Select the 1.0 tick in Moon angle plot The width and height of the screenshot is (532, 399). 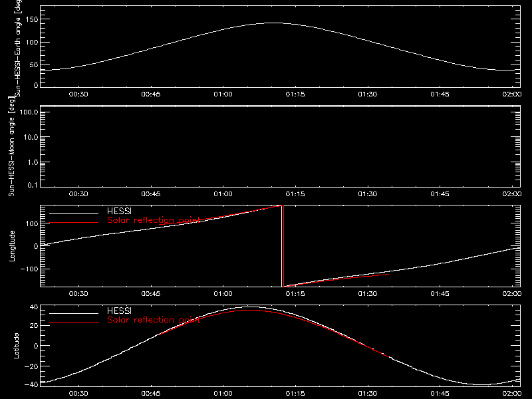[x=33, y=162]
